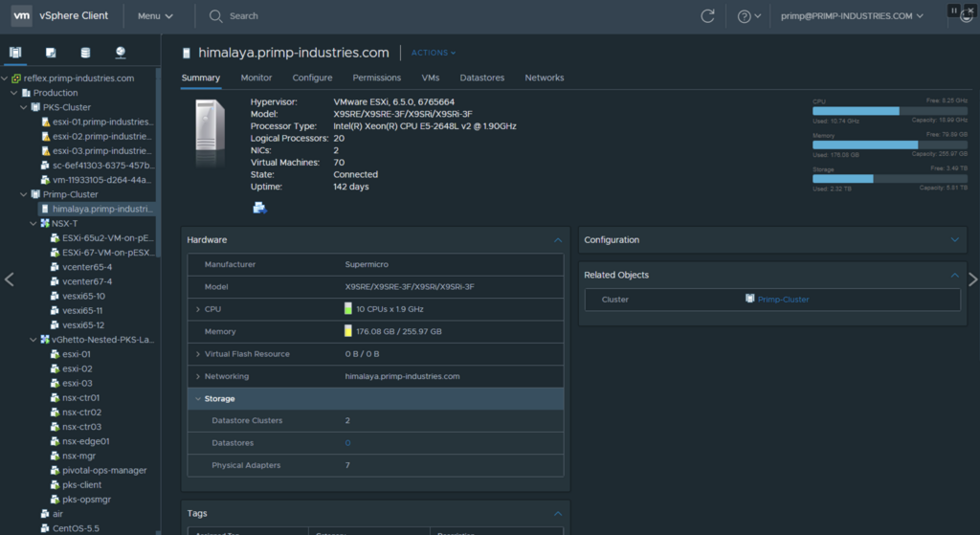The height and width of the screenshot is (535, 980).
Task: Switch to the Permissions tab
Action: 377,78
